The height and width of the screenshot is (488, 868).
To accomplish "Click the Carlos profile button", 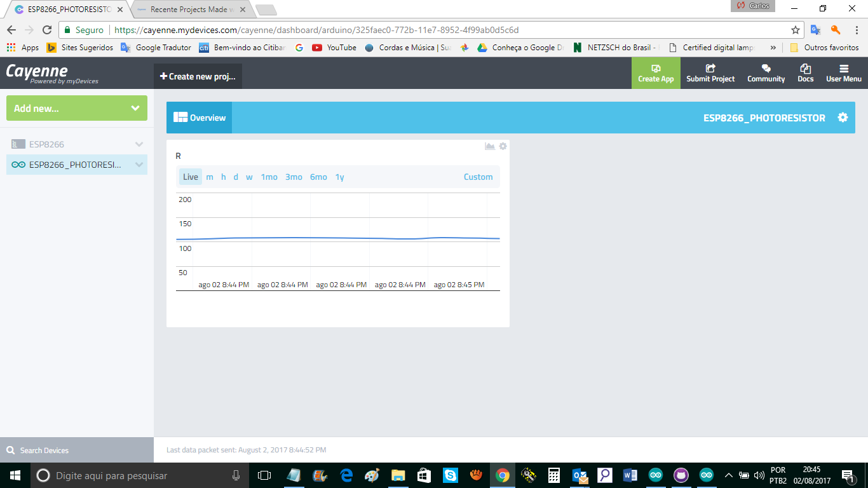I will (753, 6).
